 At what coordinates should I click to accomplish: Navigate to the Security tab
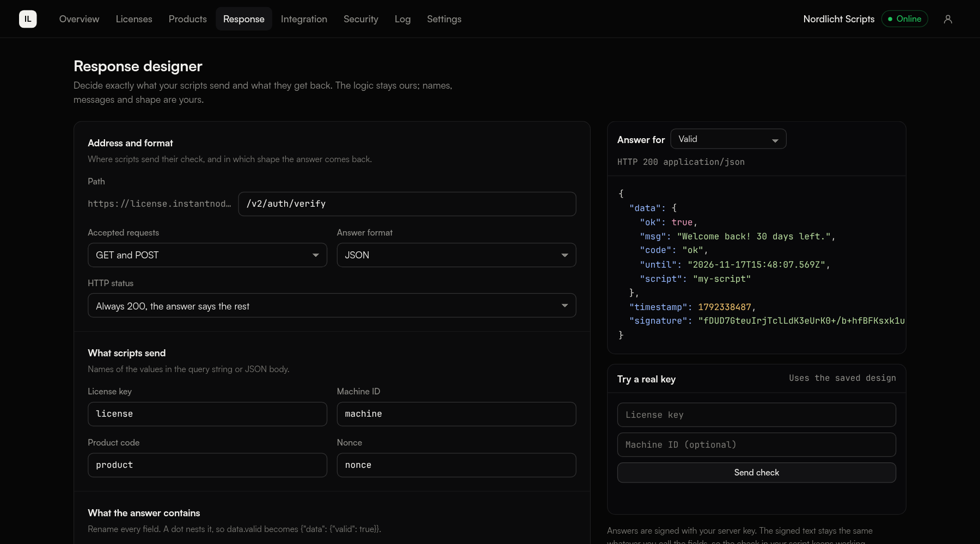[x=361, y=19]
